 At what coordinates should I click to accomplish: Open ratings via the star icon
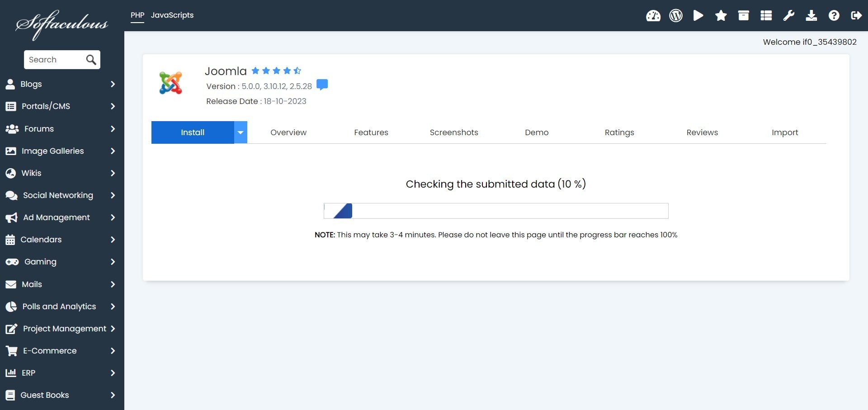[721, 16]
